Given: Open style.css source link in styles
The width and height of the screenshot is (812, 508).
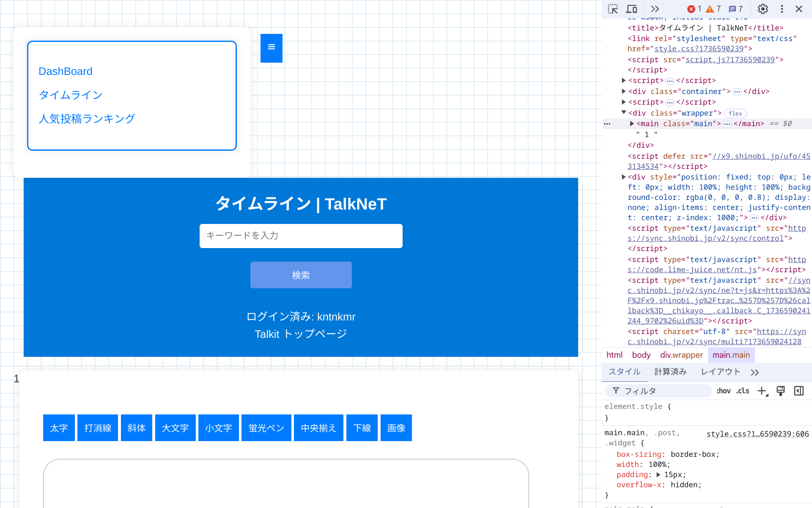Looking at the screenshot, I should 757,434.
